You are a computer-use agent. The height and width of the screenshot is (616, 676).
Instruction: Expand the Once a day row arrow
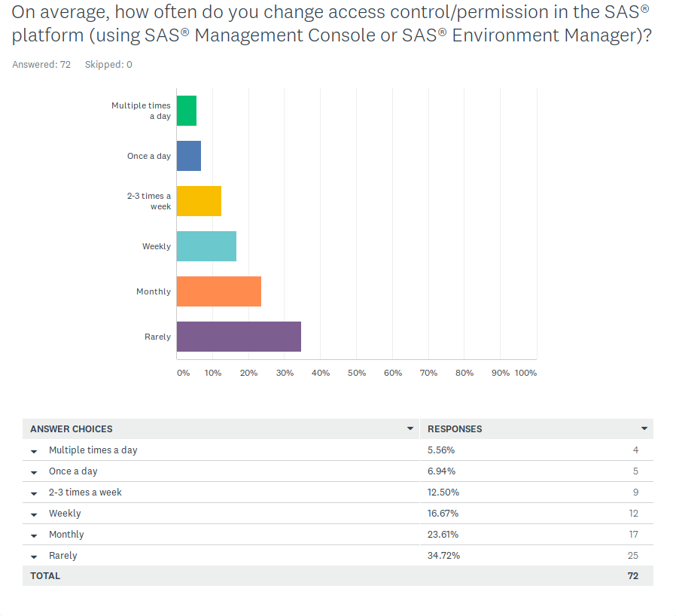click(34, 472)
